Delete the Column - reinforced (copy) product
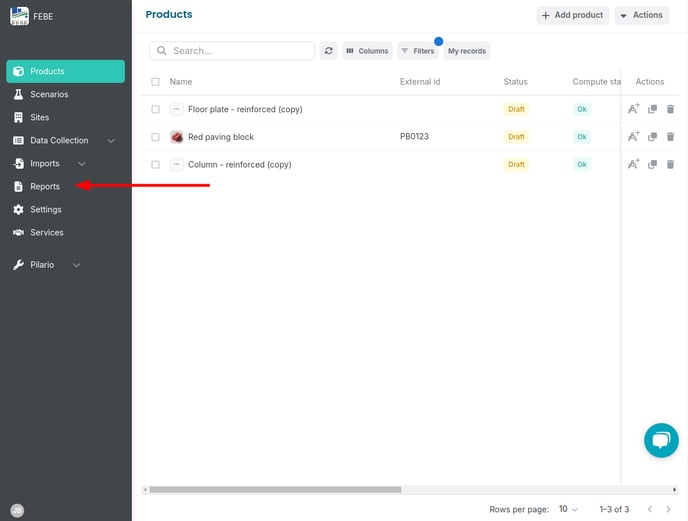The height and width of the screenshot is (521, 688). [x=670, y=165]
